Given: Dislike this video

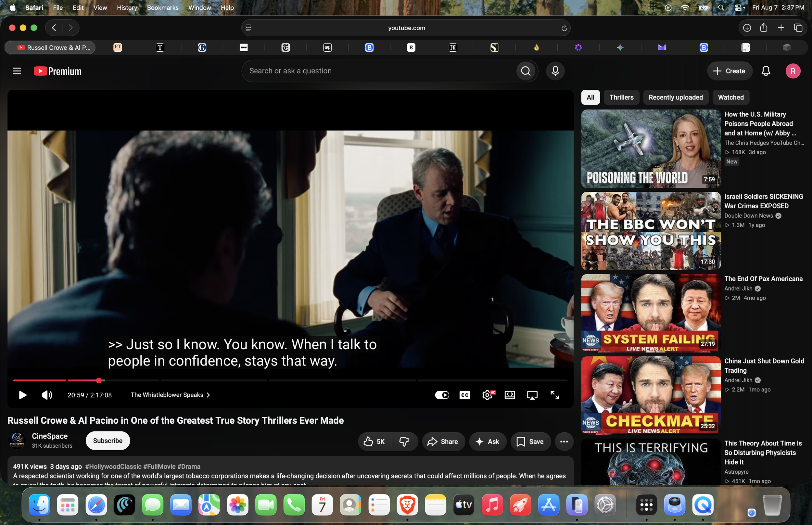Looking at the screenshot, I should pos(404,442).
